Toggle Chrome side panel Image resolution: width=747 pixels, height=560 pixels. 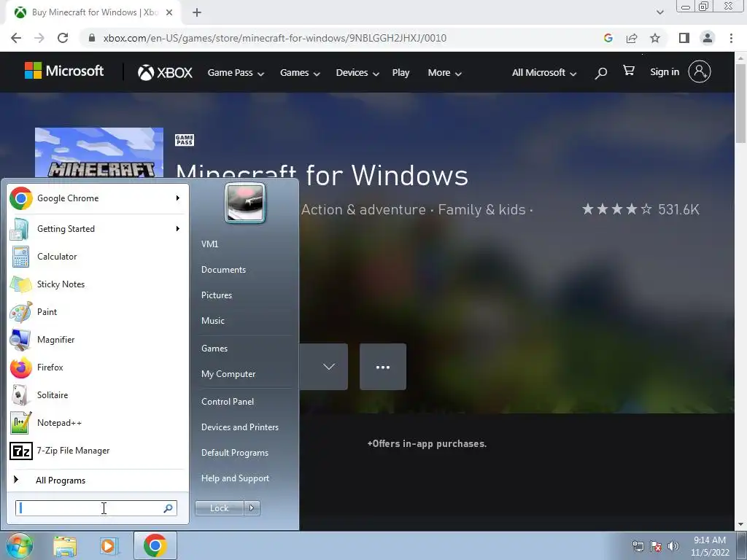pos(684,38)
